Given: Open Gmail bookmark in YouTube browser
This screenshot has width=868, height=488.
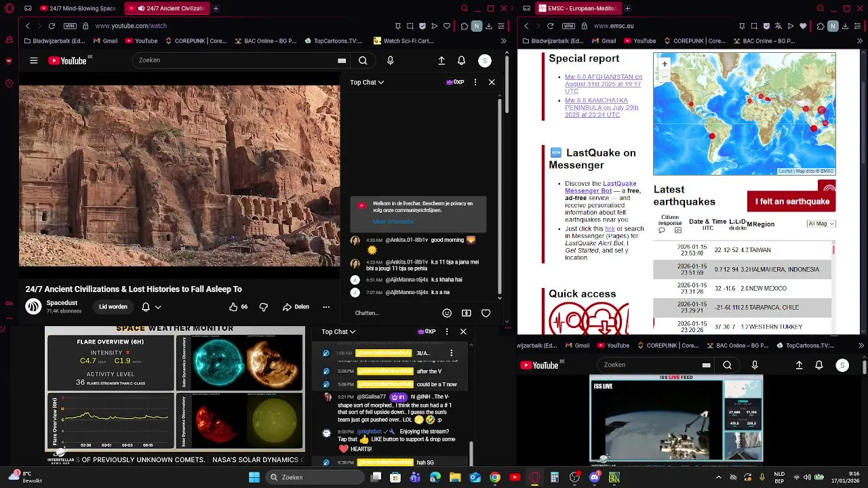Looking at the screenshot, I should click(105, 41).
